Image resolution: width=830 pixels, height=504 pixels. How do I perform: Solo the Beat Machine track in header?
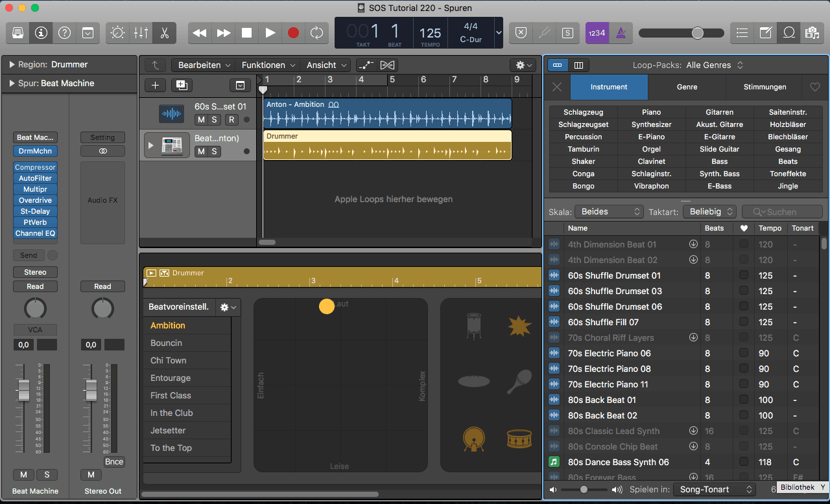click(214, 152)
